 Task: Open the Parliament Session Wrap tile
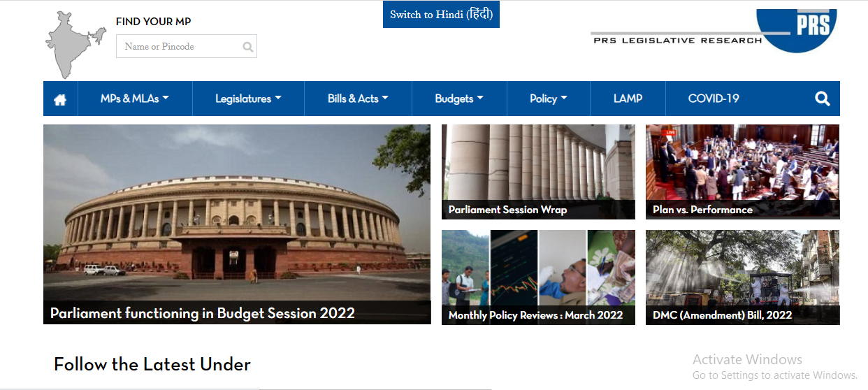(x=538, y=172)
